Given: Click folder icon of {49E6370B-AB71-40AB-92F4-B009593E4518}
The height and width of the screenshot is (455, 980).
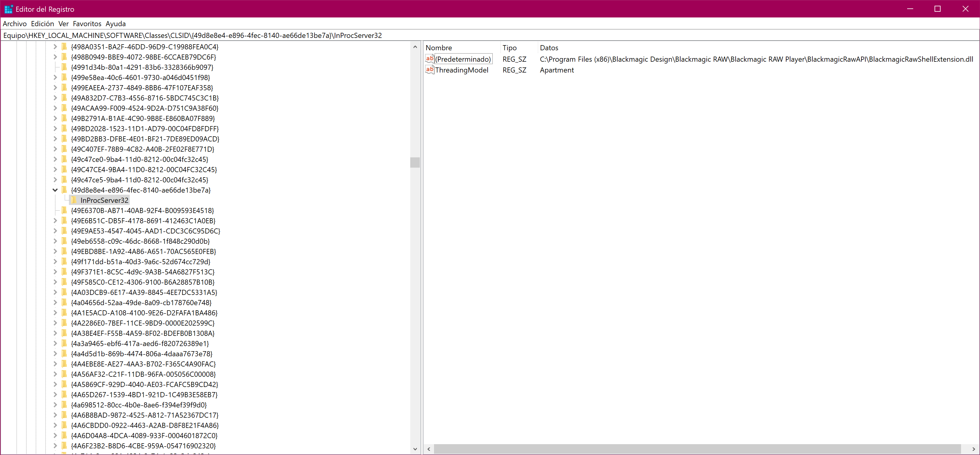Looking at the screenshot, I should (64, 210).
